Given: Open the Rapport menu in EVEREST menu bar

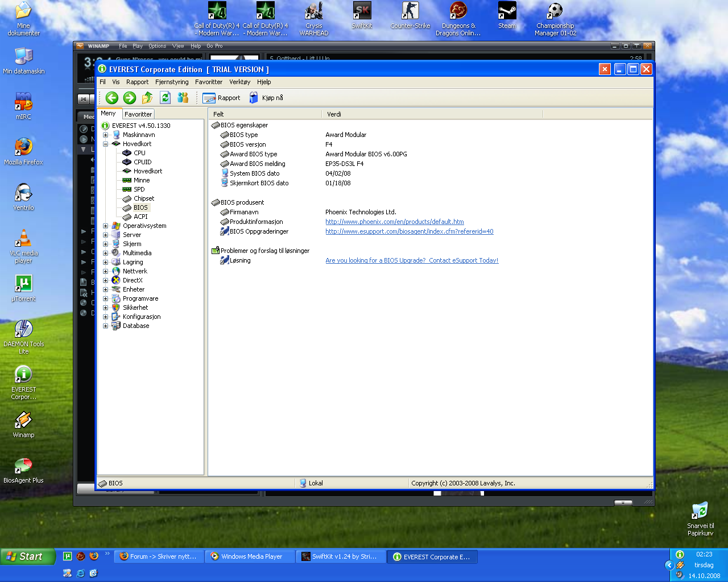Looking at the screenshot, I should click(137, 82).
